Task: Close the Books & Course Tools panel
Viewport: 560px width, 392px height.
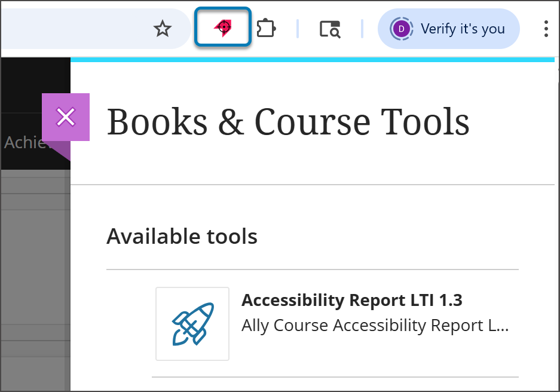Action: [x=66, y=117]
